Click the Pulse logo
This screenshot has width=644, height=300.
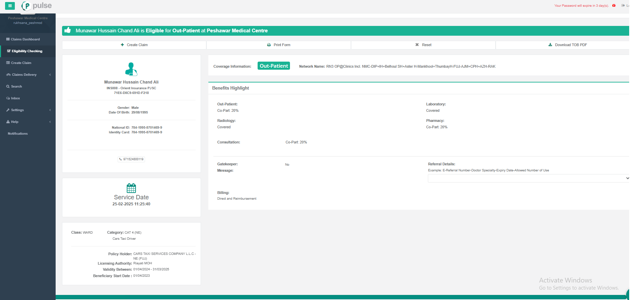coord(36,6)
